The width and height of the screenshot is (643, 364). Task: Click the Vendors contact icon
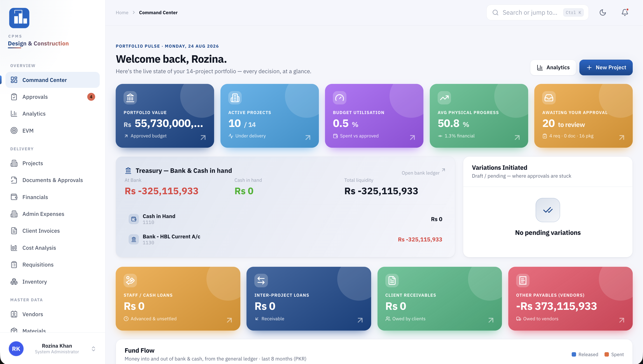[14, 314]
